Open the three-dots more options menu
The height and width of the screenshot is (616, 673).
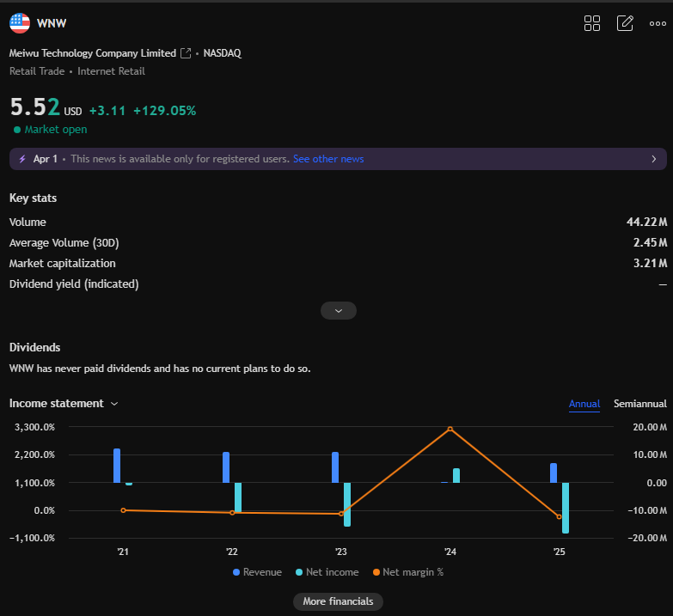pyautogui.click(x=658, y=23)
